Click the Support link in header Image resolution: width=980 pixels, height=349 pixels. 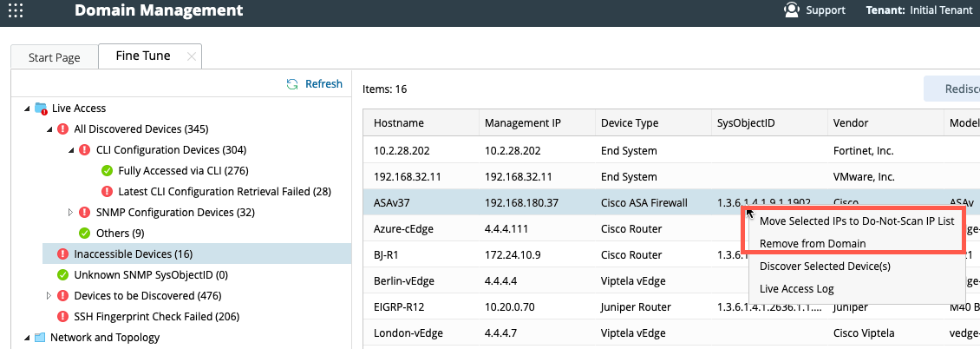(826, 10)
